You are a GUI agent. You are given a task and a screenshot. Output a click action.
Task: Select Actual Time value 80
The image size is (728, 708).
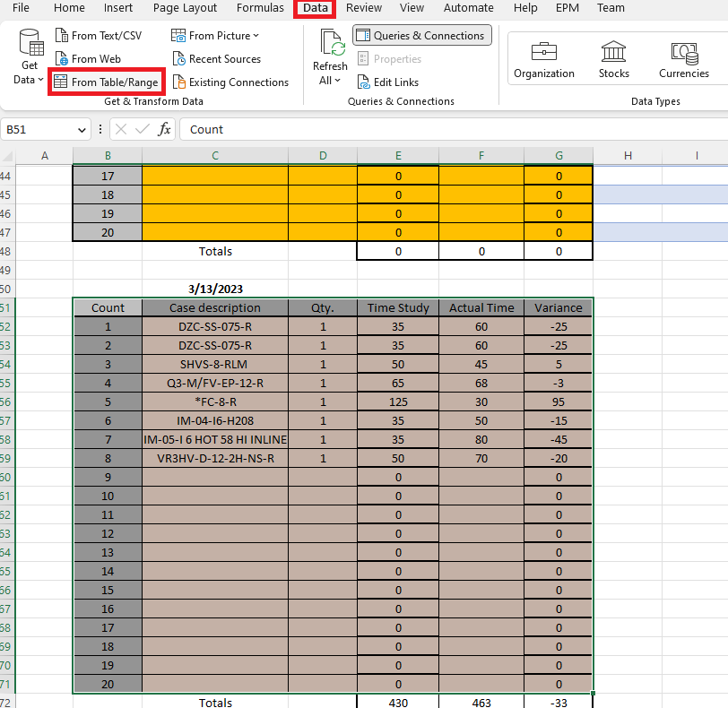(481, 439)
